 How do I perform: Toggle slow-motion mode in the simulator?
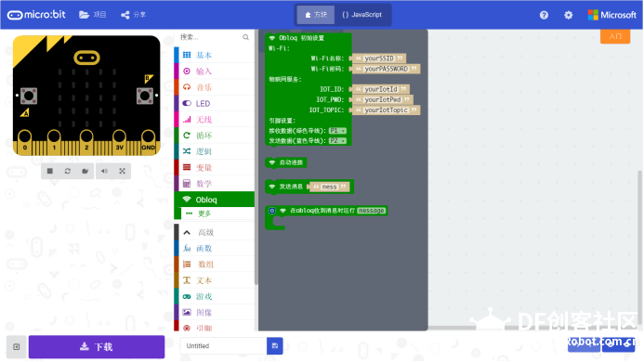[85, 171]
